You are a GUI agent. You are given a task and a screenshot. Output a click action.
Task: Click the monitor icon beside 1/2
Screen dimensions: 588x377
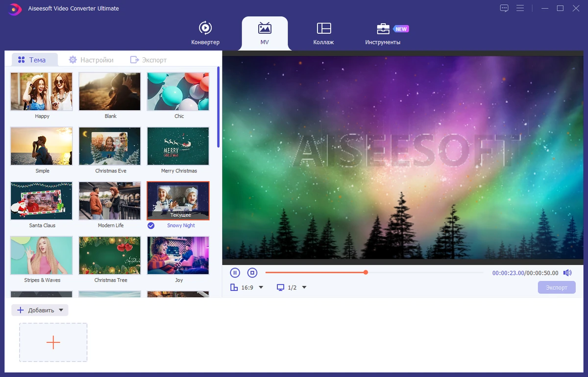click(280, 287)
